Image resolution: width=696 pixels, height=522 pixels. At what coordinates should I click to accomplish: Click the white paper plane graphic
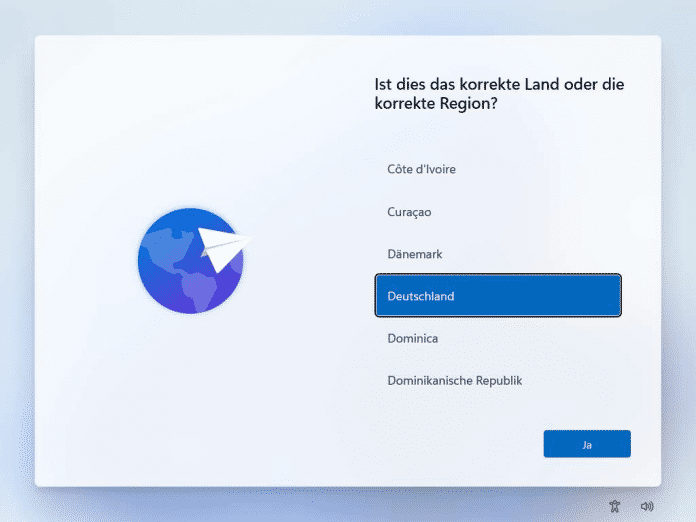click(x=224, y=246)
